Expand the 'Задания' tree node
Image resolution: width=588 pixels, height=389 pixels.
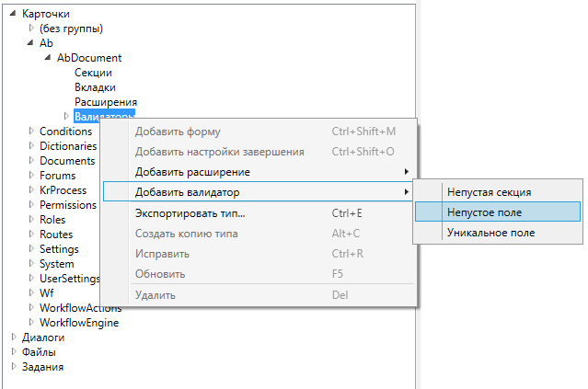click(x=13, y=367)
